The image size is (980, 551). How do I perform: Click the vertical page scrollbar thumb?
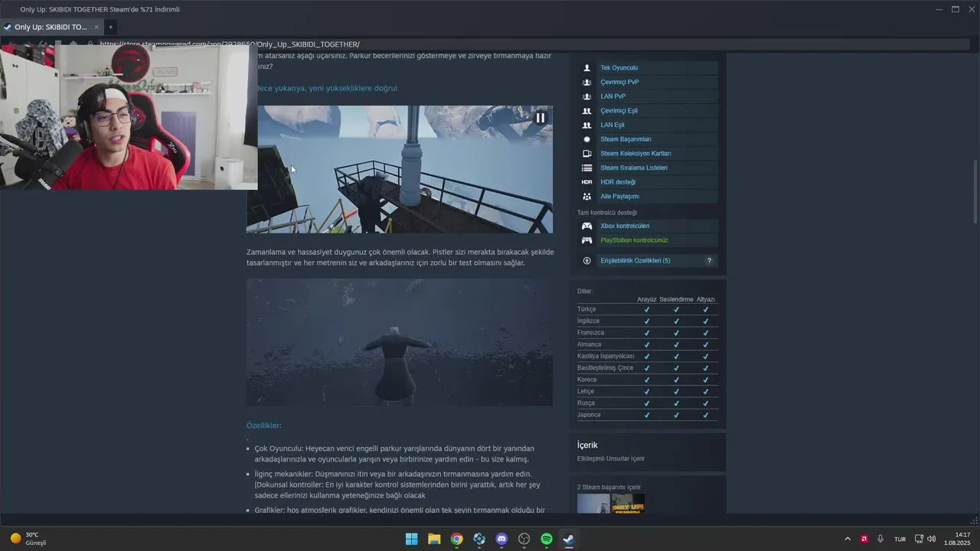tap(975, 192)
